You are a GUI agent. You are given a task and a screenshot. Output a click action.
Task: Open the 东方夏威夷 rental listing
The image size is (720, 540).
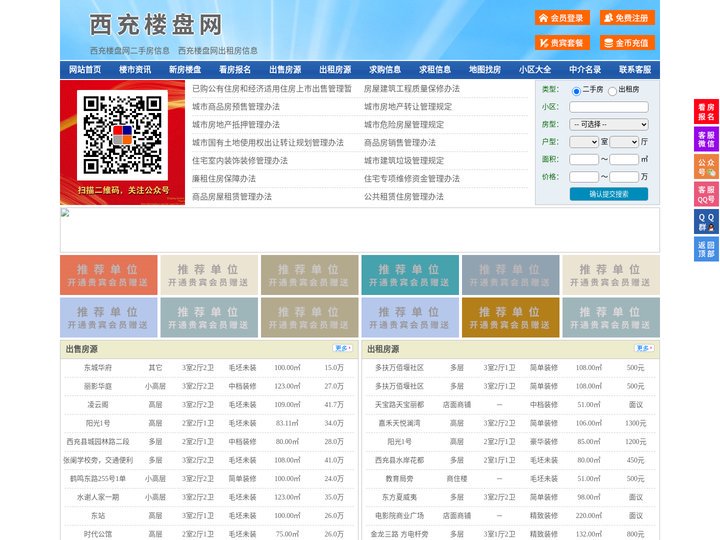click(399, 497)
